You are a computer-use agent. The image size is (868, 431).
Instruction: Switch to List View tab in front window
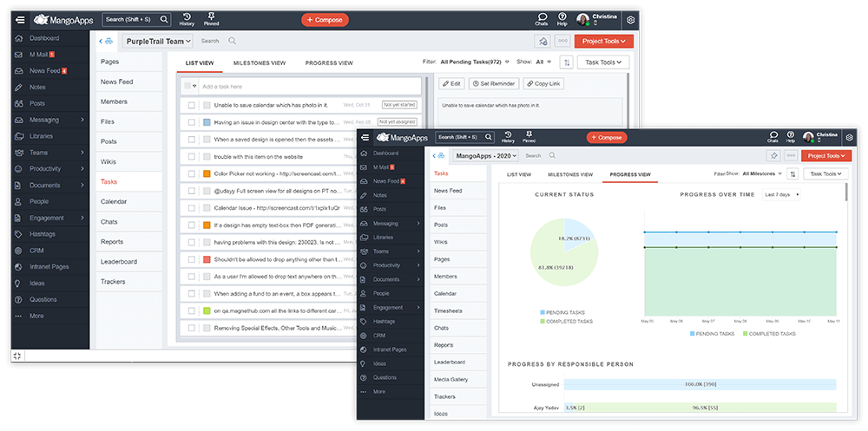[519, 175]
